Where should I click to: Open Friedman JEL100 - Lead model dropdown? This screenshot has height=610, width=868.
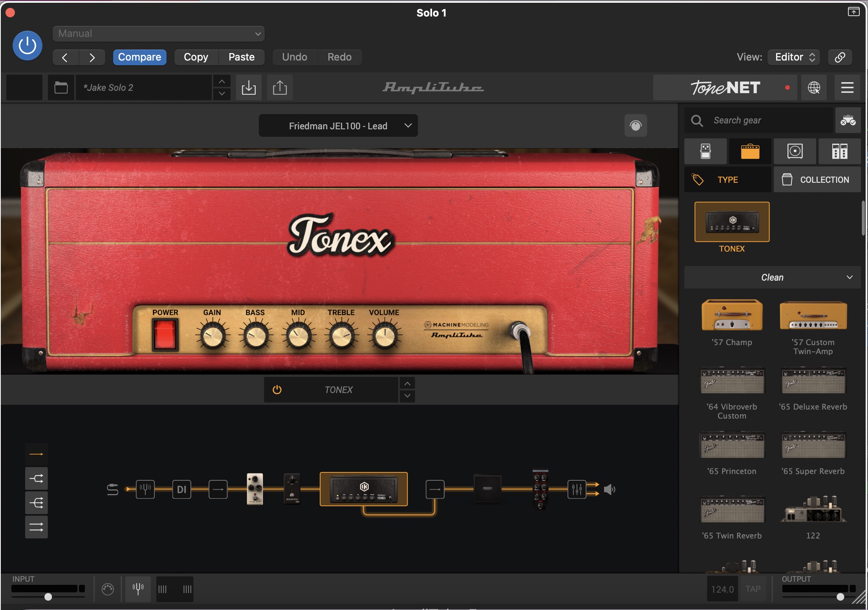coord(338,126)
